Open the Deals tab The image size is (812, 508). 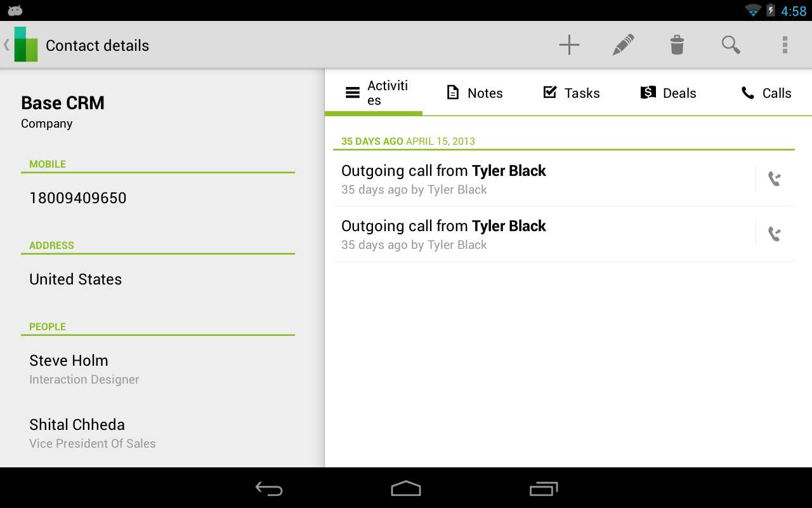coord(669,93)
